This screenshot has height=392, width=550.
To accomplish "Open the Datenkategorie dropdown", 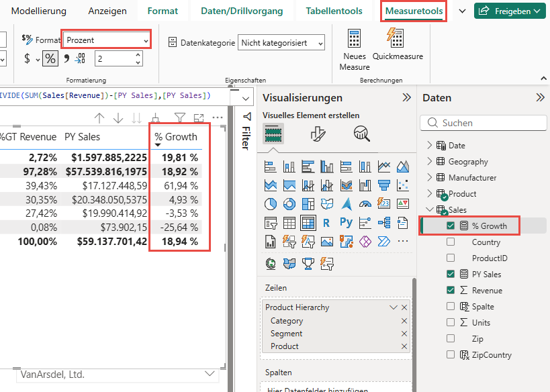I will pyautogui.click(x=281, y=43).
